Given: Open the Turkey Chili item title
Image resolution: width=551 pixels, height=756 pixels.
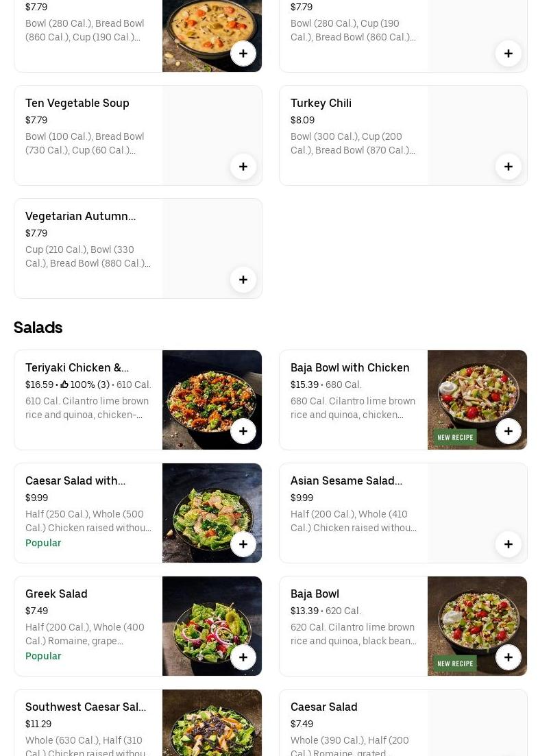Looking at the screenshot, I should point(321,103).
